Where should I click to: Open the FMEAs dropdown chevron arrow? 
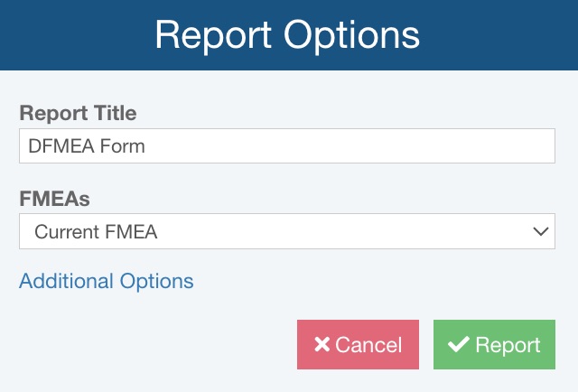542,232
